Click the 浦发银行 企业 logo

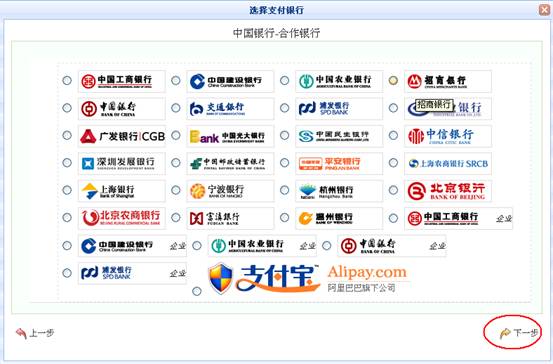tap(132, 273)
